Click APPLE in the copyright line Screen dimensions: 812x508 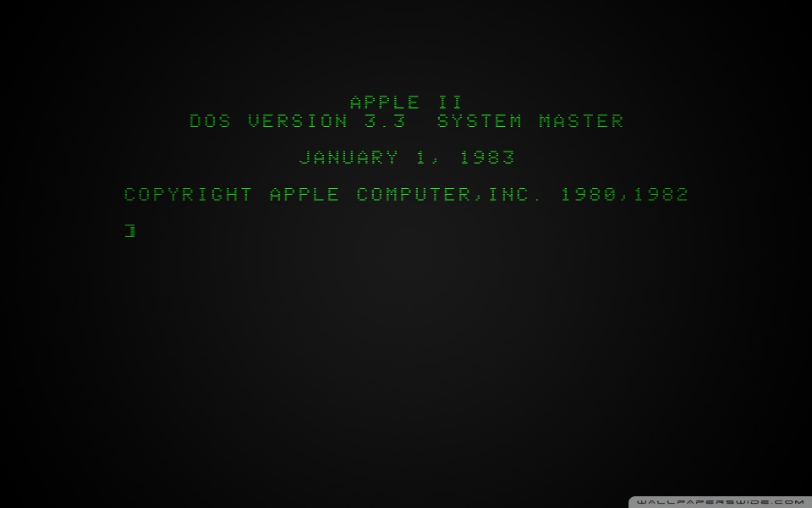pos(304,195)
